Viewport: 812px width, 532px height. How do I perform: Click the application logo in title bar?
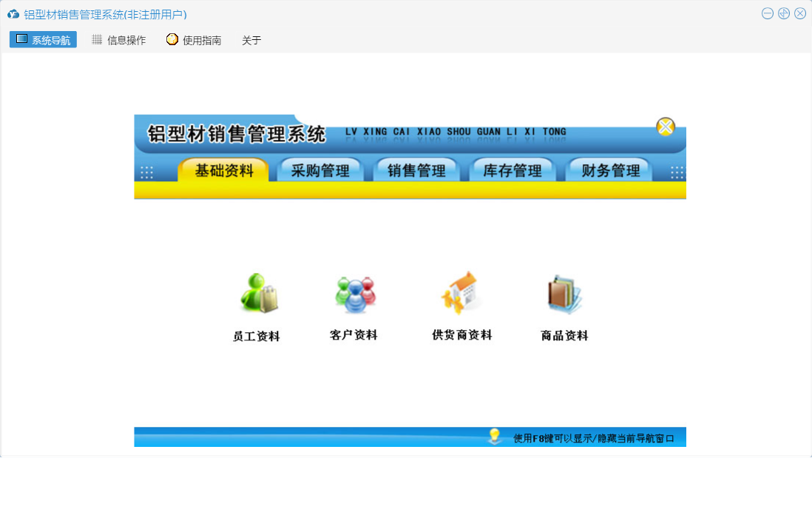tap(13, 14)
